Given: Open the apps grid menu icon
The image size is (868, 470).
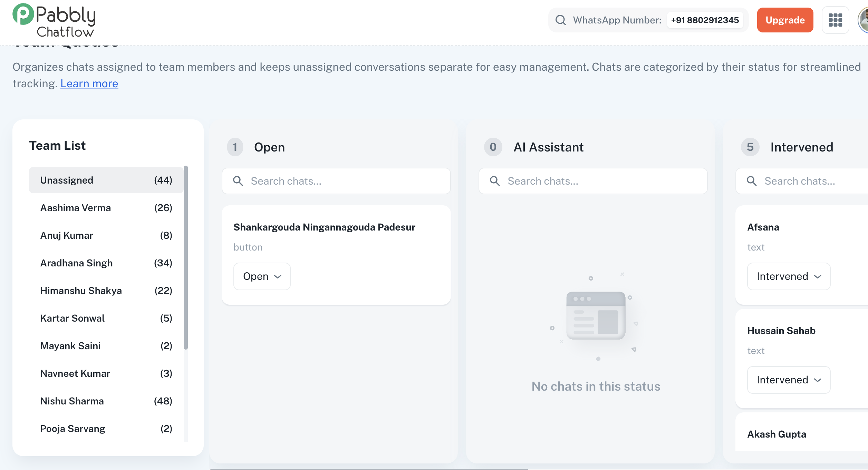Looking at the screenshot, I should pyautogui.click(x=835, y=20).
